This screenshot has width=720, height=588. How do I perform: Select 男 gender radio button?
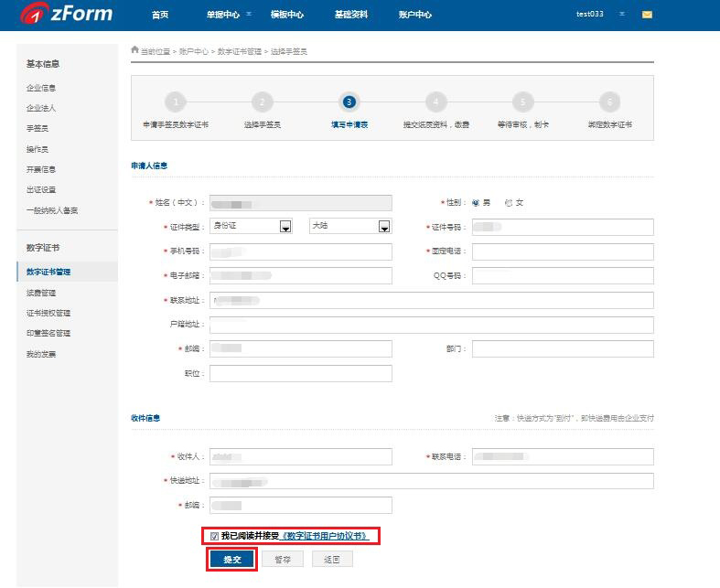click(476, 202)
